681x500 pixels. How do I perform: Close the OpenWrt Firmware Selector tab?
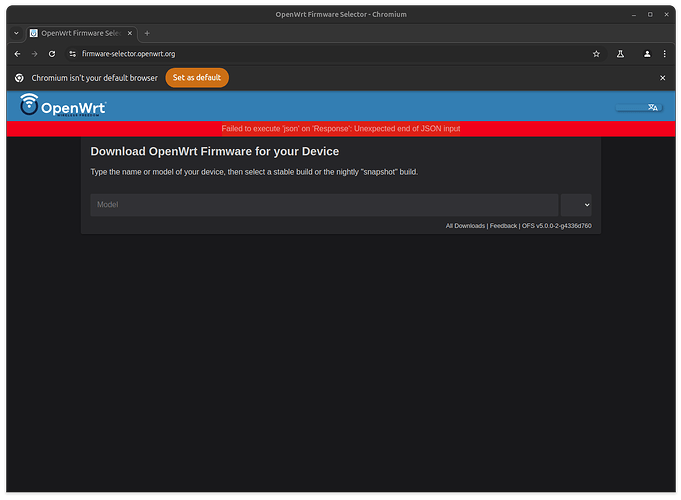tap(129, 33)
